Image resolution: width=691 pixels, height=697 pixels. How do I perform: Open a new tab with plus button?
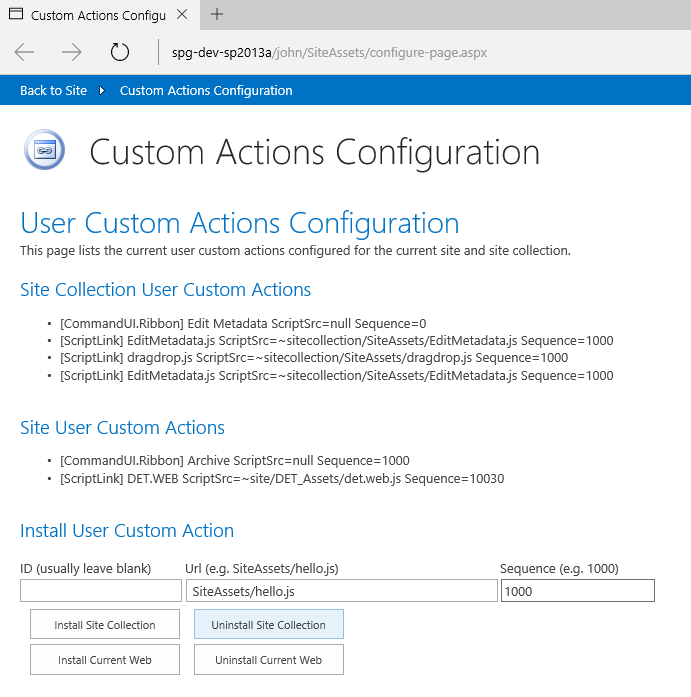coord(217,14)
